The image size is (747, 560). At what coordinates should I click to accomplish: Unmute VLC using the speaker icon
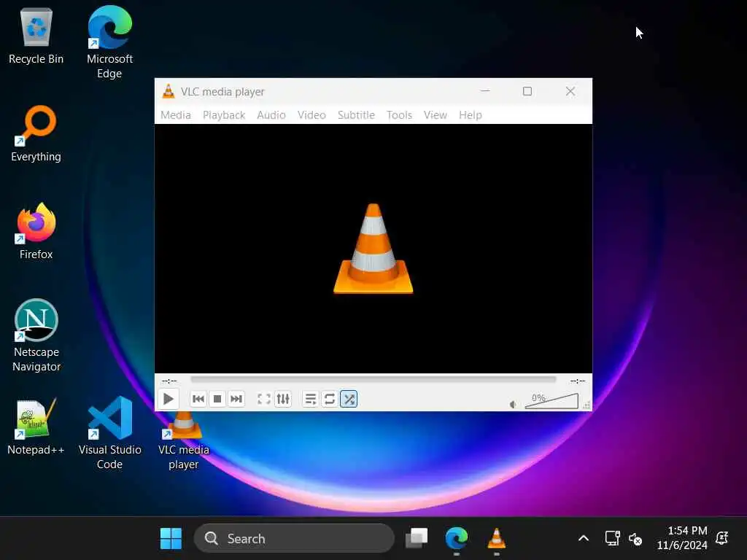point(513,404)
